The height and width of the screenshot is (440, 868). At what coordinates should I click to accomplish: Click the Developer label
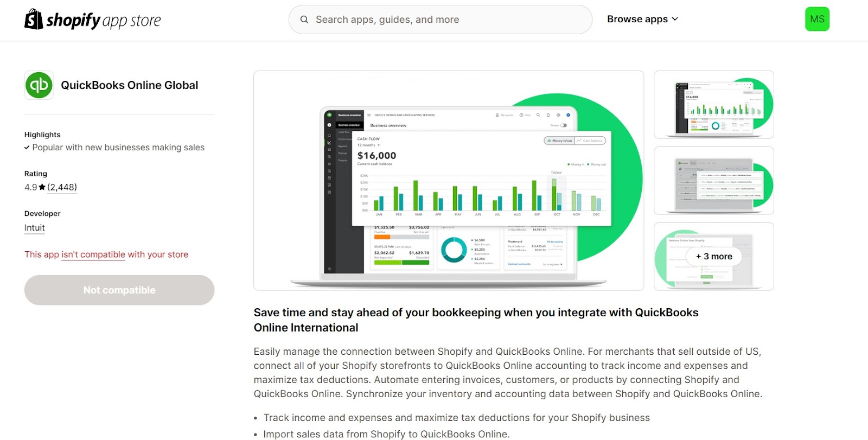[42, 214]
